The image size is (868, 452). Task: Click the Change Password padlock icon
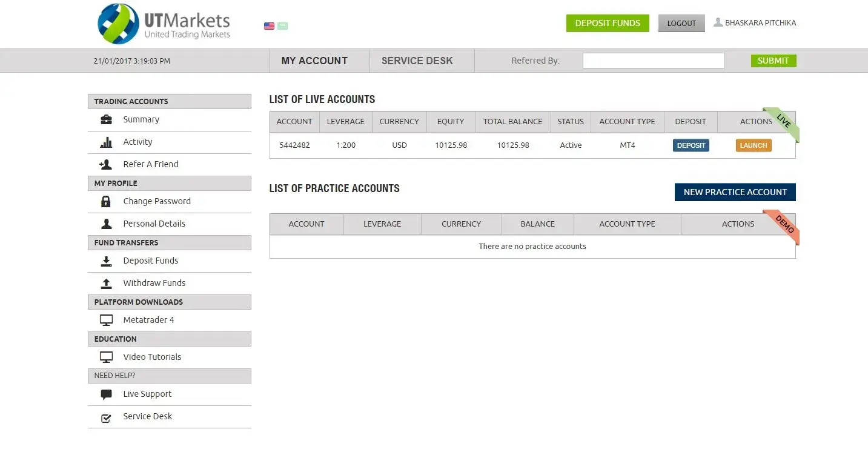coord(106,202)
